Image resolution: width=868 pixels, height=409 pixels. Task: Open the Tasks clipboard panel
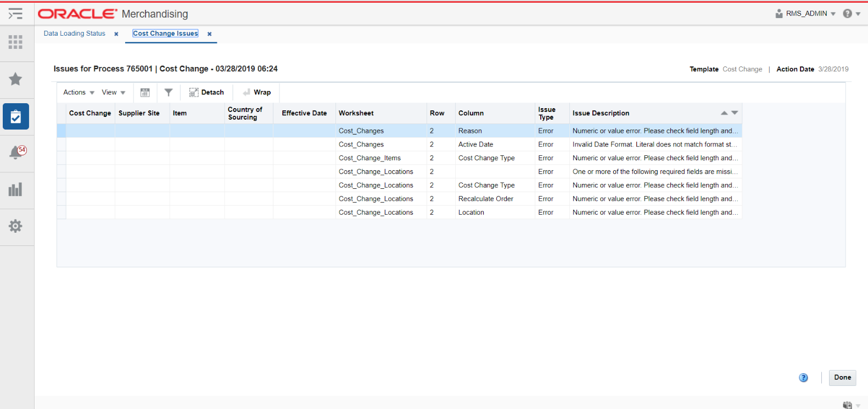click(16, 116)
